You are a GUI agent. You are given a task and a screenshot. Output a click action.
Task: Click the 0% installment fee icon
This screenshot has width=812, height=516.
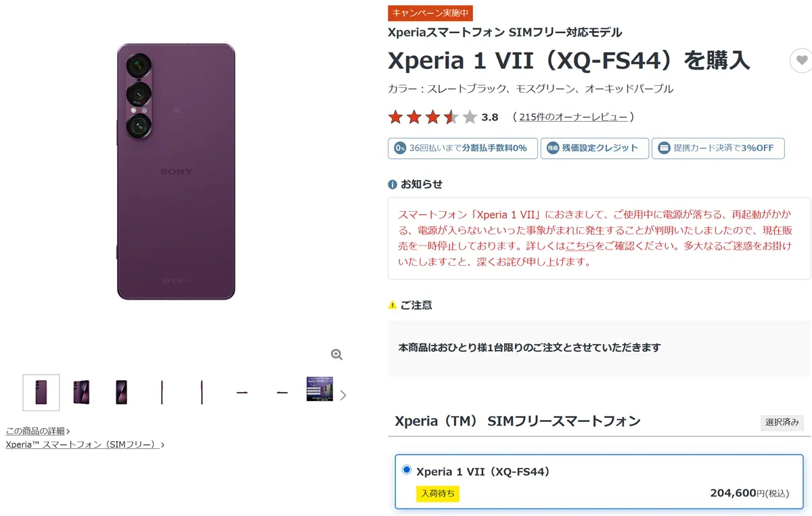pyautogui.click(x=400, y=148)
